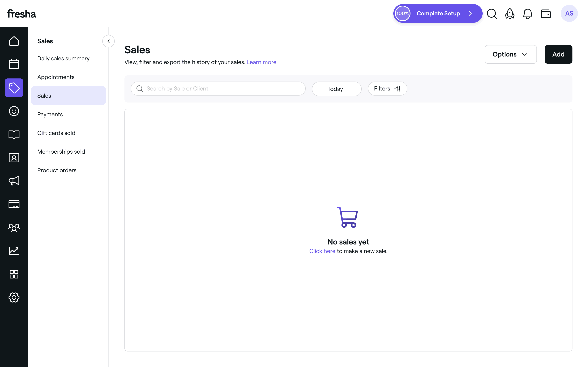Image resolution: width=588 pixels, height=367 pixels.
Task: Follow the Learn more link
Action: (x=261, y=62)
